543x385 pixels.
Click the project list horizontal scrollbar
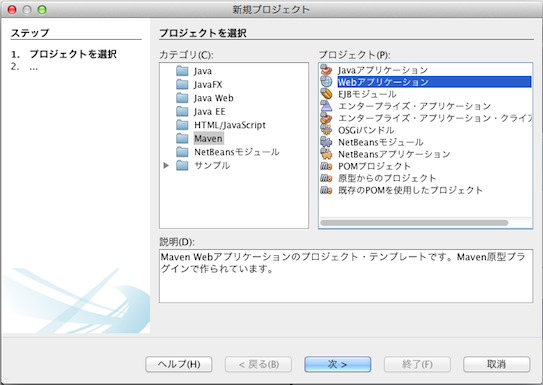(414, 223)
